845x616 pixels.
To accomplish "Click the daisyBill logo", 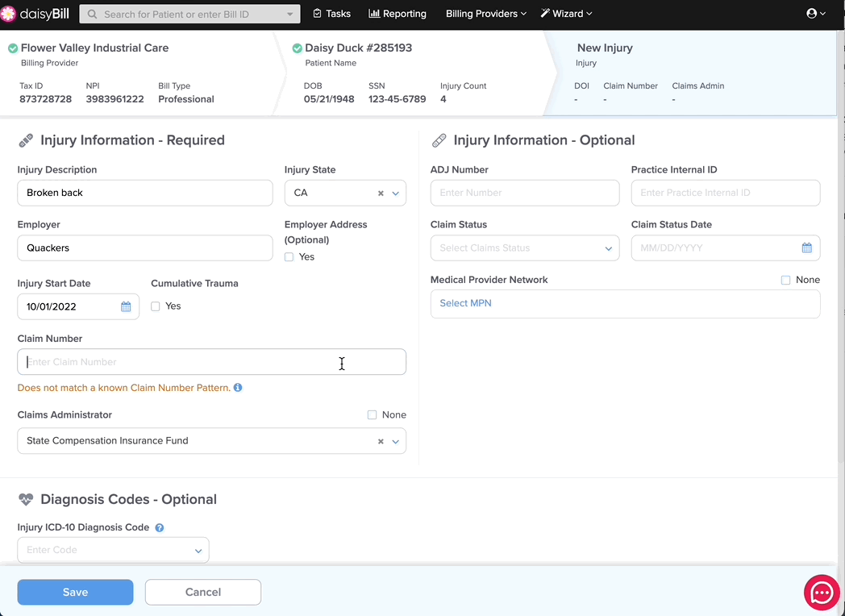I will pos(35,14).
